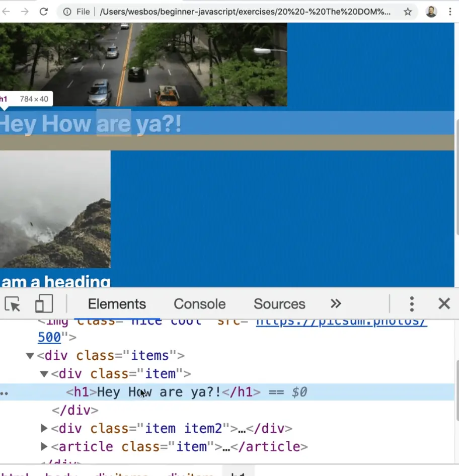
Task: Go forward using the browser arrow
Action: point(24,12)
